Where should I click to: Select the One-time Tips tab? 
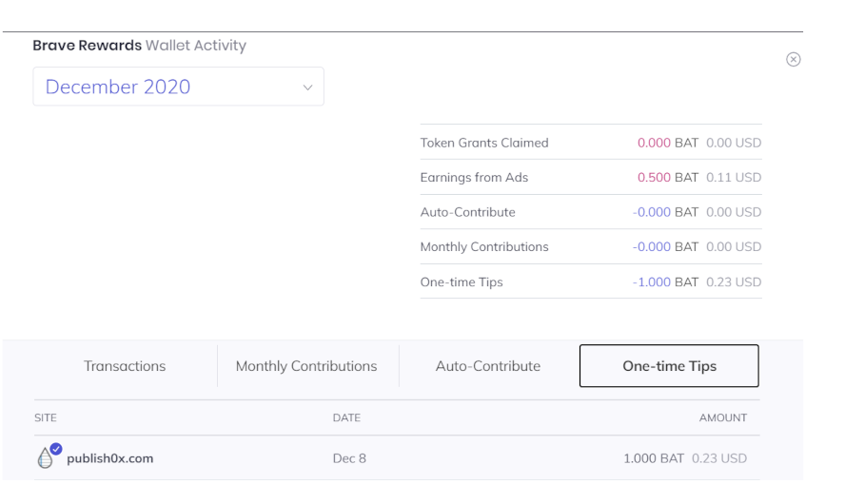pos(669,366)
